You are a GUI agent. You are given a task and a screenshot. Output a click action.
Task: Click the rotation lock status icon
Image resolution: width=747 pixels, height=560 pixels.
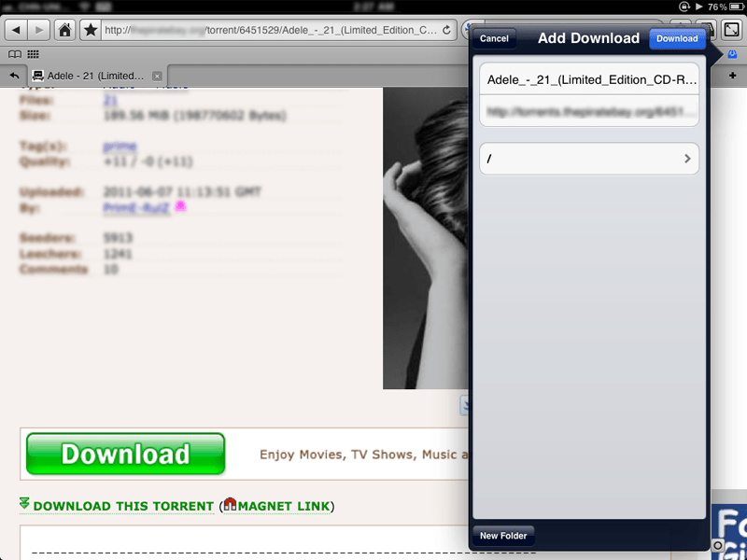[684, 7]
